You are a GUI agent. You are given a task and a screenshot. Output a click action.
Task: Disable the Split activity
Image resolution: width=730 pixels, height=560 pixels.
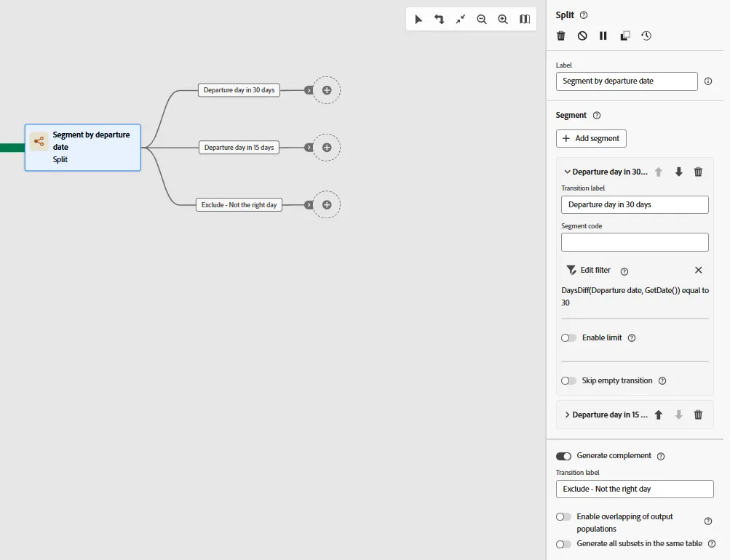point(582,36)
